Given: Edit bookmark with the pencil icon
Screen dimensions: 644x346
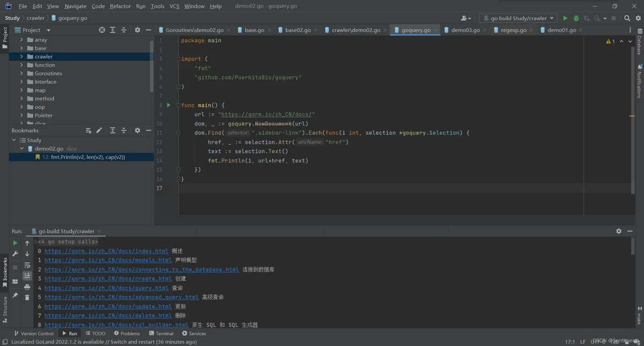Looking at the screenshot, I should coord(99,131).
